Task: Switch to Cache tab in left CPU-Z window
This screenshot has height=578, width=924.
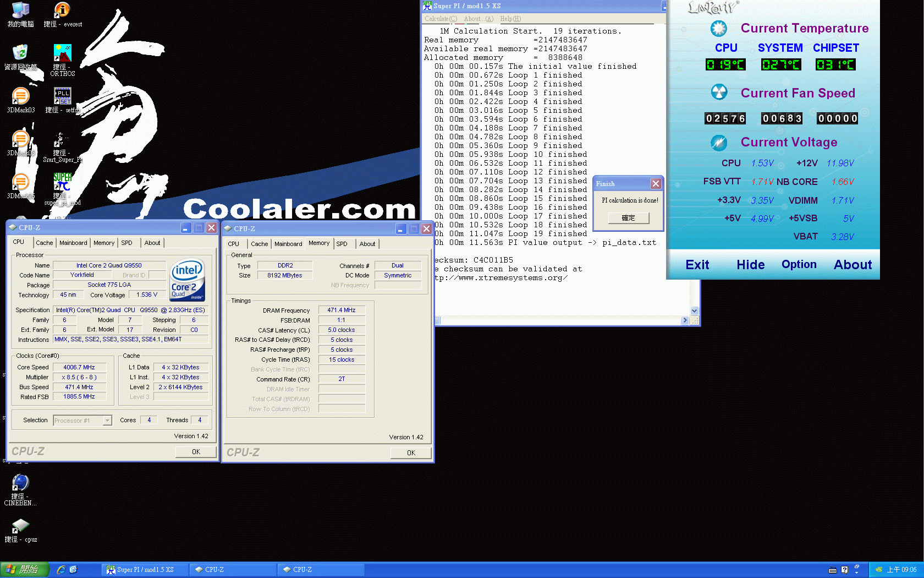Action: coord(45,243)
